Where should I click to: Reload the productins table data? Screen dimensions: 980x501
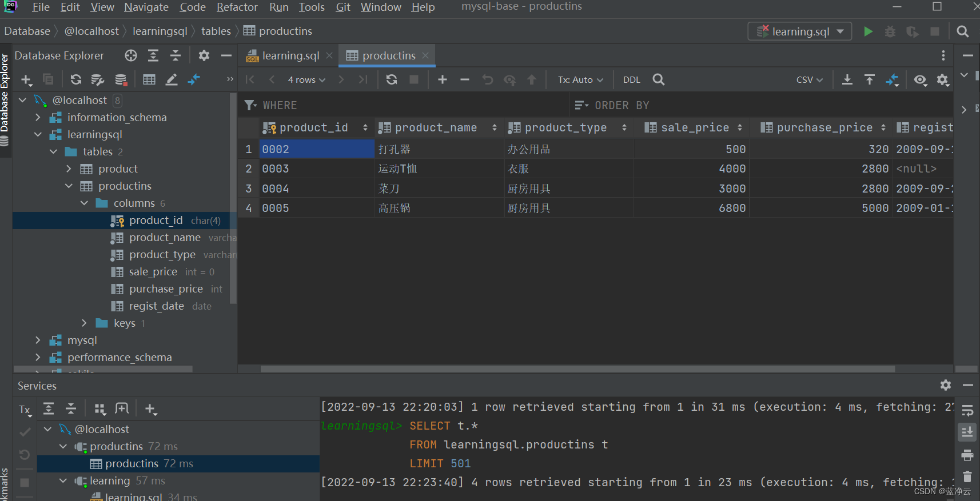(392, 79)
